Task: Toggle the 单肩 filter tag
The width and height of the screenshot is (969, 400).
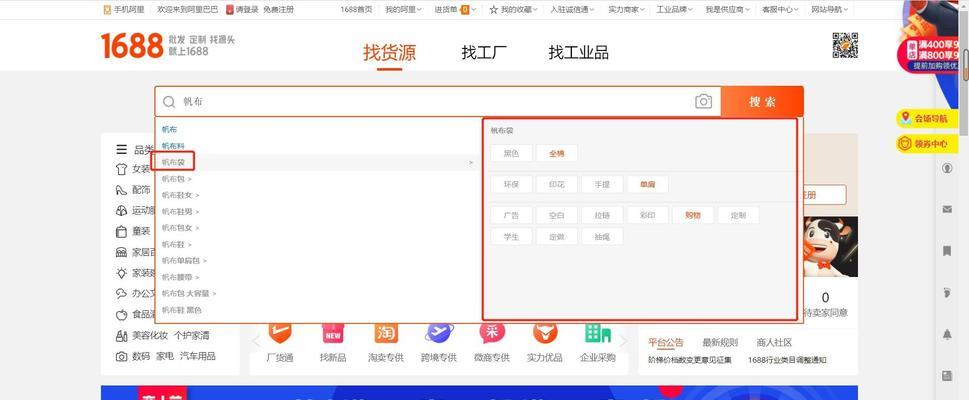Action: tap(648, 184)
